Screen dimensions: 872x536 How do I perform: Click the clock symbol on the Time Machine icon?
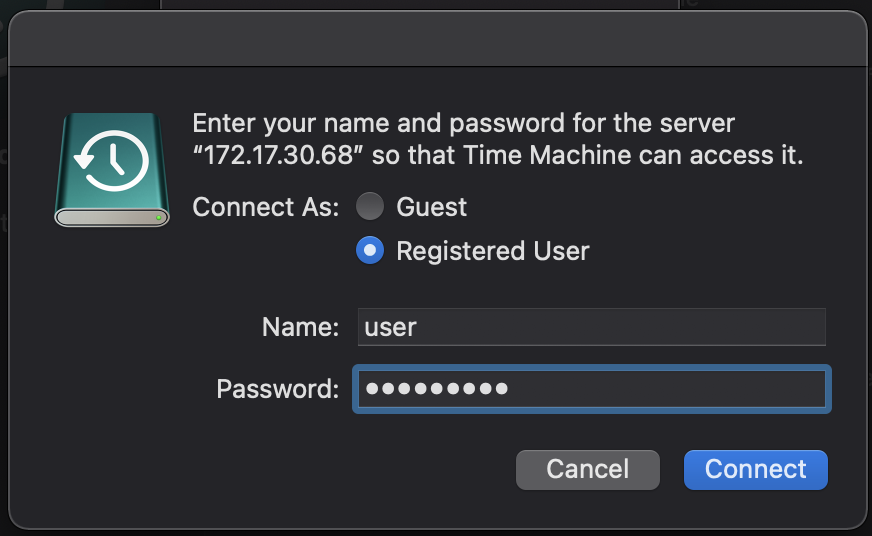(x=112, y=161)
